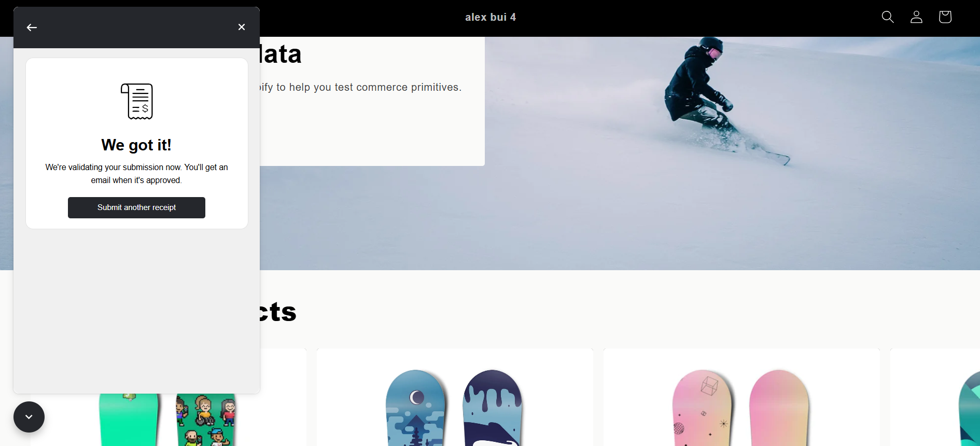The width and height of the screenshot is (980, 446).
Task: Click the back arrow in receipt panel
Action: (32, 27)
